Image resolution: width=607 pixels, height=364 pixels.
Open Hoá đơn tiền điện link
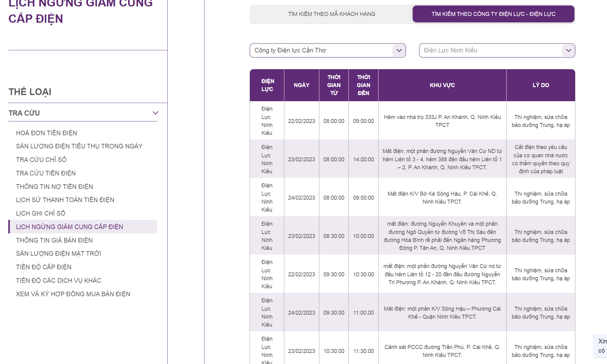tap(46, 133)
